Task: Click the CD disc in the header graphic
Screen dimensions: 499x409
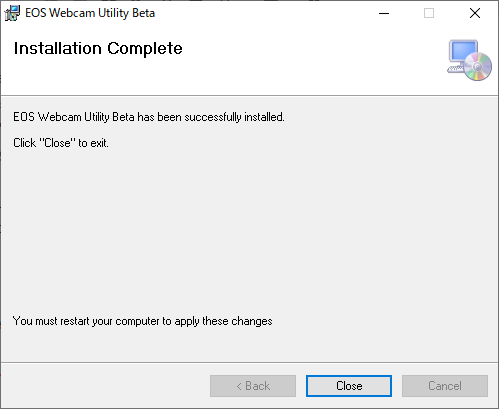Action: (478, 67)
